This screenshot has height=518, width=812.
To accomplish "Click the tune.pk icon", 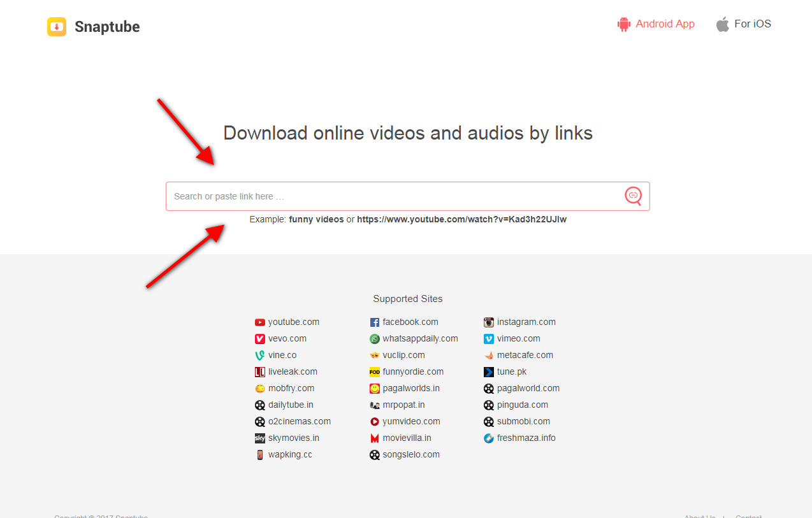I will 489,372.
